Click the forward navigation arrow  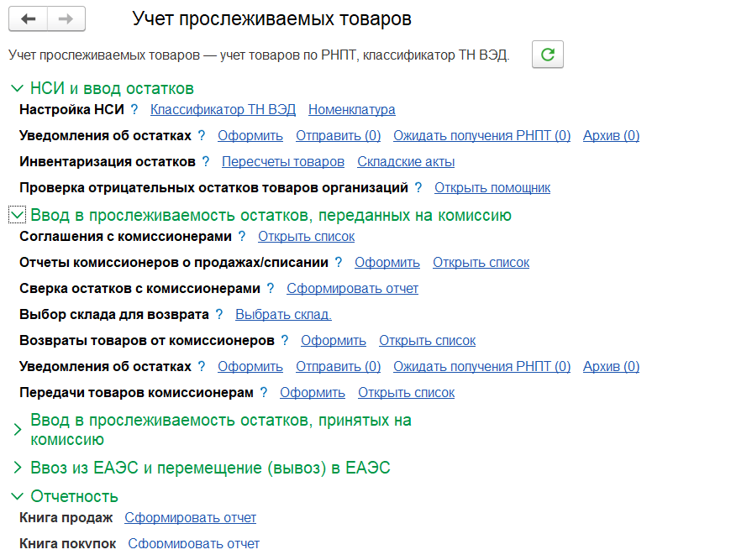(67, 19)
